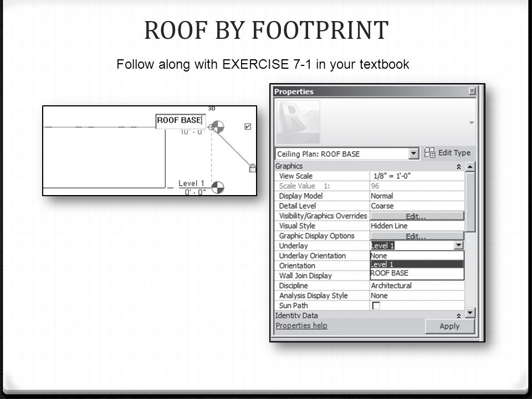
Task: Collapse the Graphics section
Action: pyautogui.click(x=458, y=166)
